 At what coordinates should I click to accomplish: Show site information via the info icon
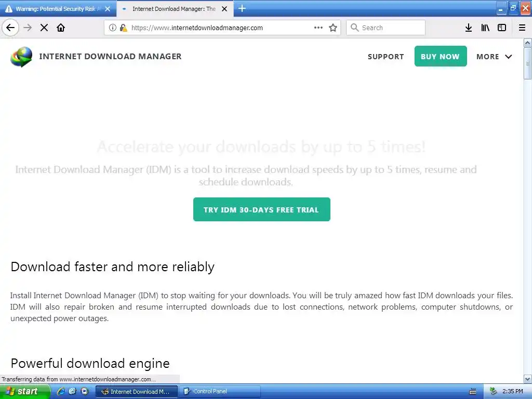[113, 28]
